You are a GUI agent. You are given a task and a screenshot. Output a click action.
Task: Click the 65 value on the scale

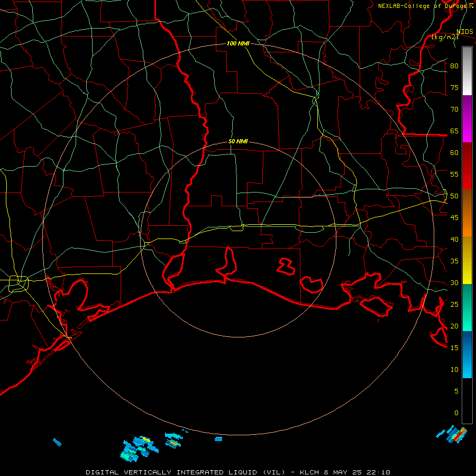pos(454,131)
